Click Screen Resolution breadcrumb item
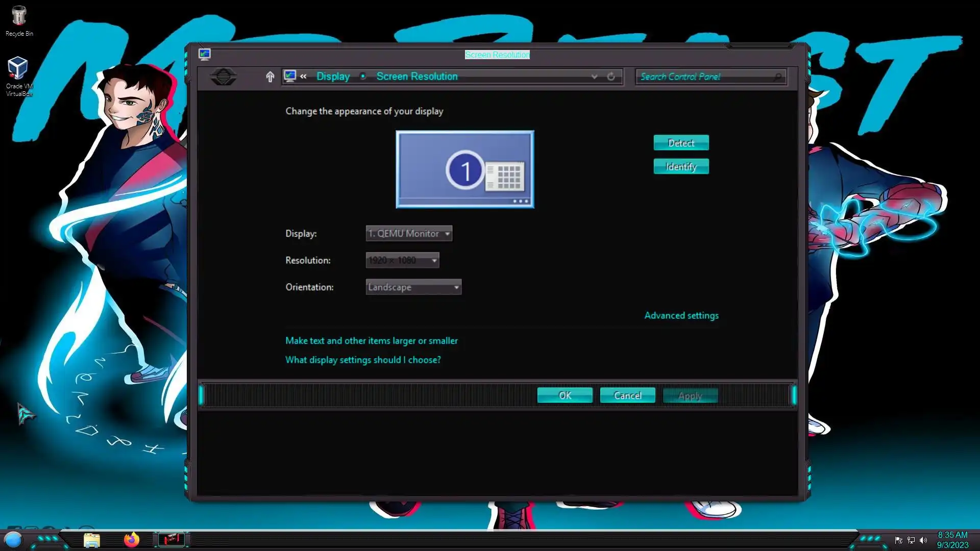Viewport: 980px width, 551px height. click(x=416, y=77)
